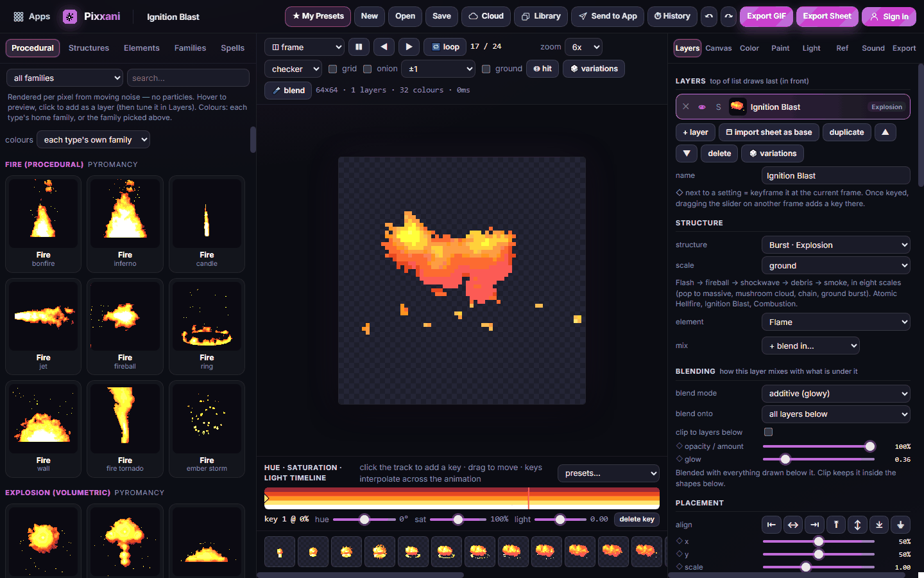This screenshot has height=578, width=924.
Task: Center the layer vertically
Action: 858,525
